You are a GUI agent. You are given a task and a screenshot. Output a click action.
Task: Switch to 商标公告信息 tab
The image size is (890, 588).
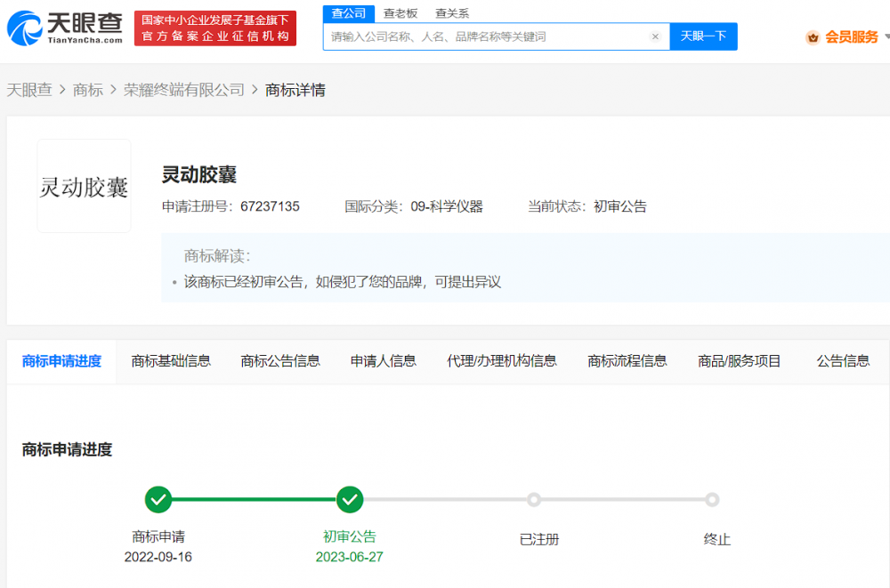[x=280, y=361]
